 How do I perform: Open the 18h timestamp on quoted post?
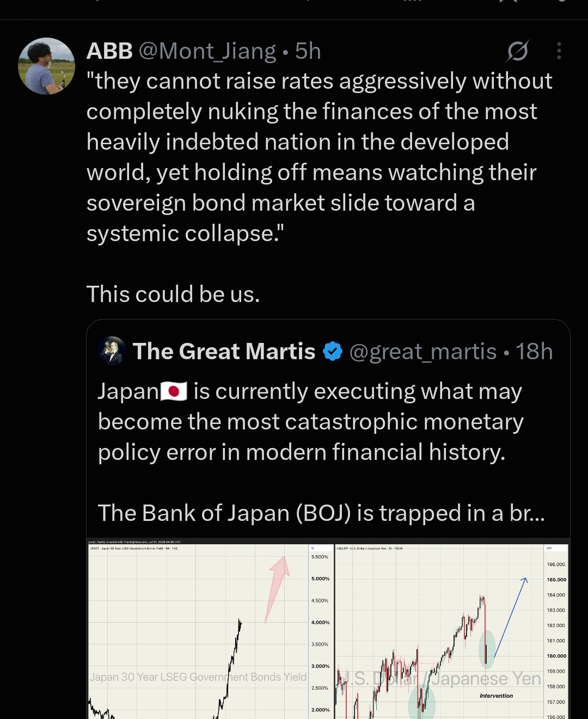534,352
